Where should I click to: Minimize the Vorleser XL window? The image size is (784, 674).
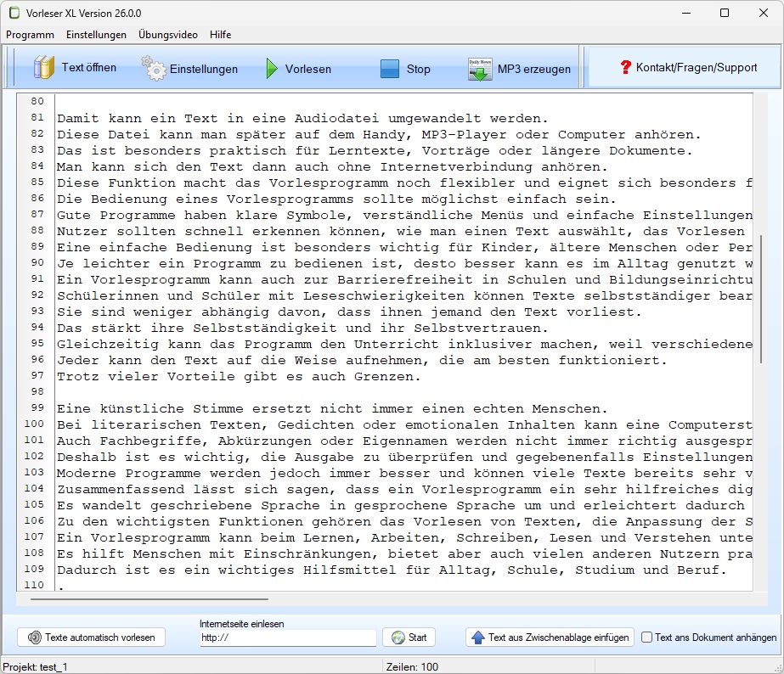click(686, 13)
